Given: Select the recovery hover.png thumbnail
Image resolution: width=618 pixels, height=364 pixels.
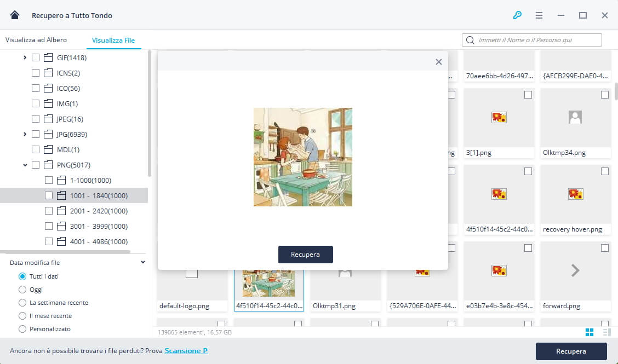Looking at the screenshot, I should tap(575, 194).
